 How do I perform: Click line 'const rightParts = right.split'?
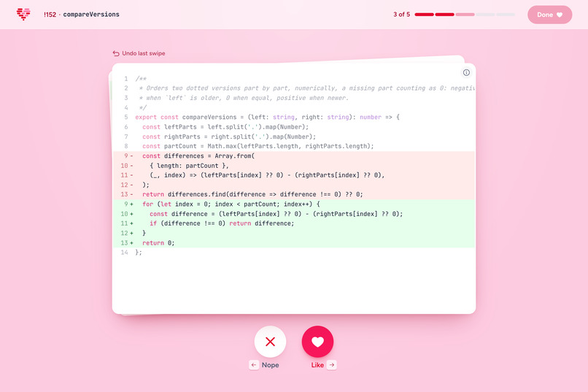pyautogui.click(x=294, y=137)
